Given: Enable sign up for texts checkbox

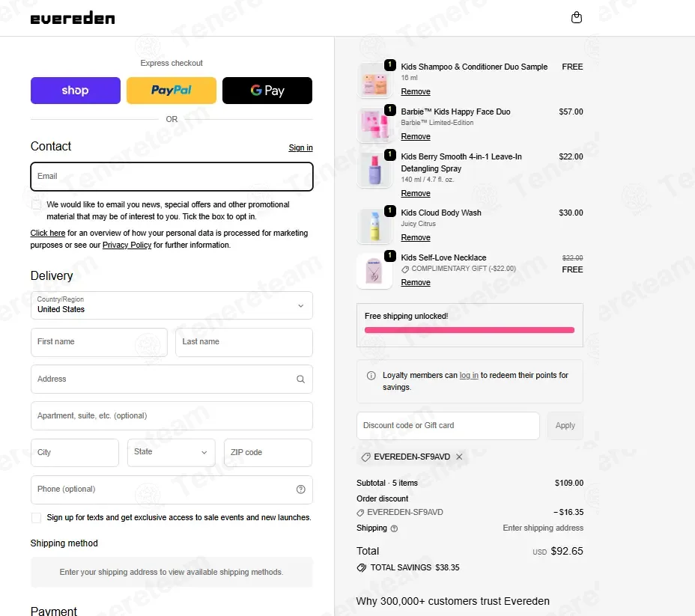Looking at the screenshot, I should [x=37, y=518].
